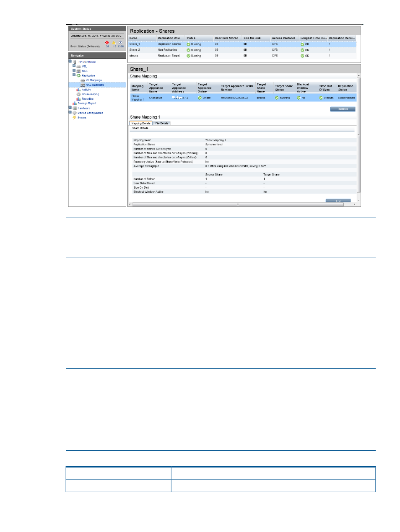This screenshot has height=532, width=400.
Task: Select NAS Mappings in the navigator
Action: point(95,85)
